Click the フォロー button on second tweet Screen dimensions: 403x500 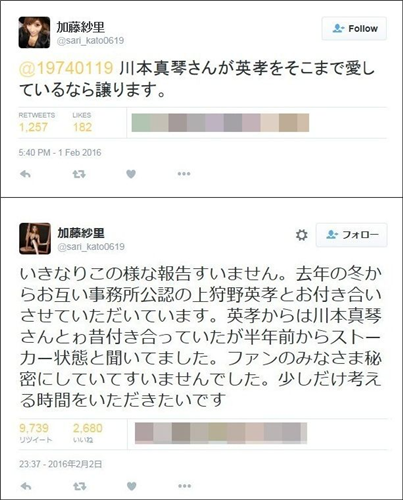(352, 235)
